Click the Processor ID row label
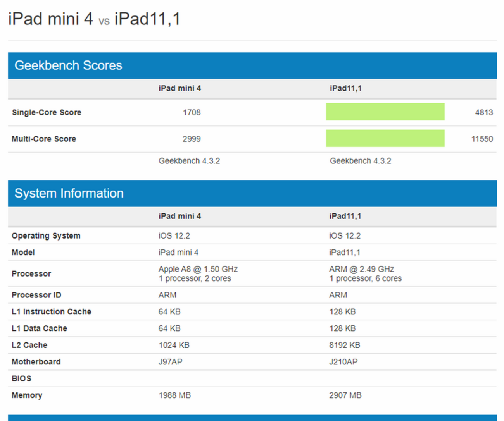This screenshot has width=504, height=421. (x=36, y=295)
